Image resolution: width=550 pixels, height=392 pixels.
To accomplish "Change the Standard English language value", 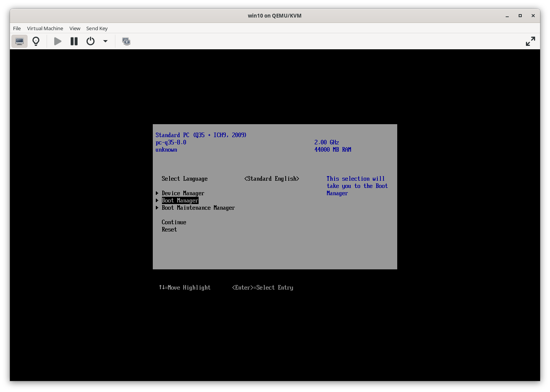I will (x=272, y=179).
